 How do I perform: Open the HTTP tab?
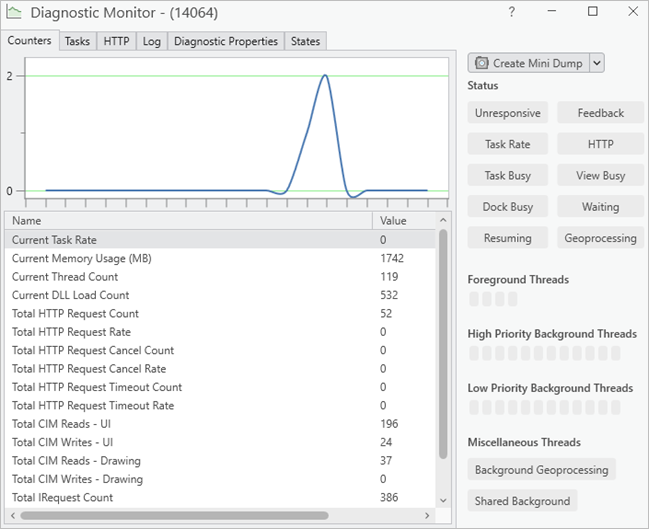116,41
